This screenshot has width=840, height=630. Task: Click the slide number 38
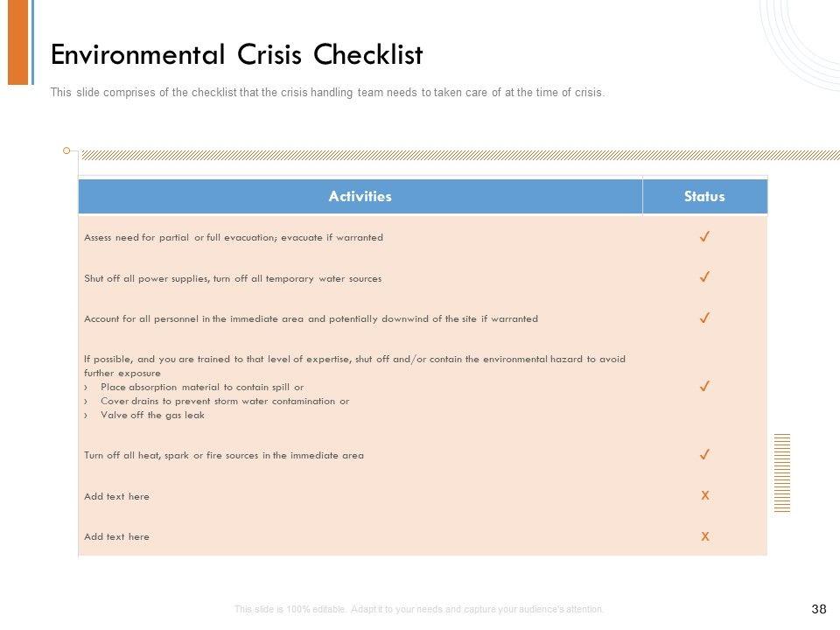[819, 609]
